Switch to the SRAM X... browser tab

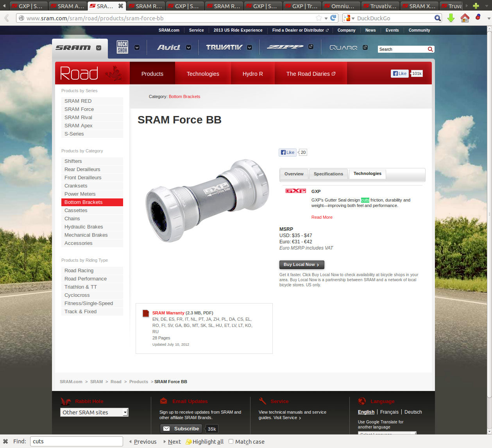[x=419, y=6]
